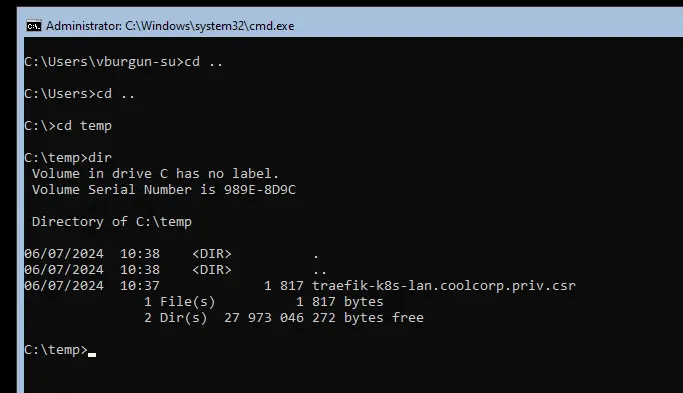The height and width of the screenshot is (393, 683).
Task: Click the 'cd ..' command after vburgun-su prompt
Action: click(203, 62)
